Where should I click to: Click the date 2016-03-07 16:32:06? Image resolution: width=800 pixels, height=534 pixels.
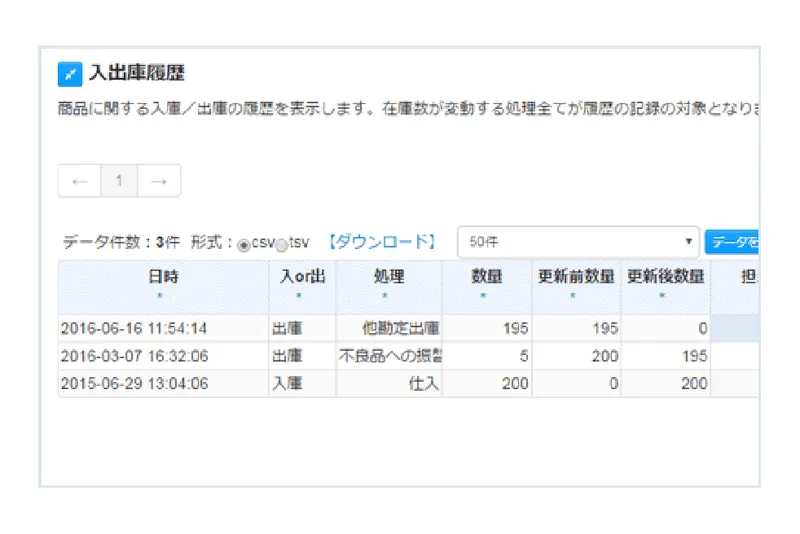(x=134, y=356)
